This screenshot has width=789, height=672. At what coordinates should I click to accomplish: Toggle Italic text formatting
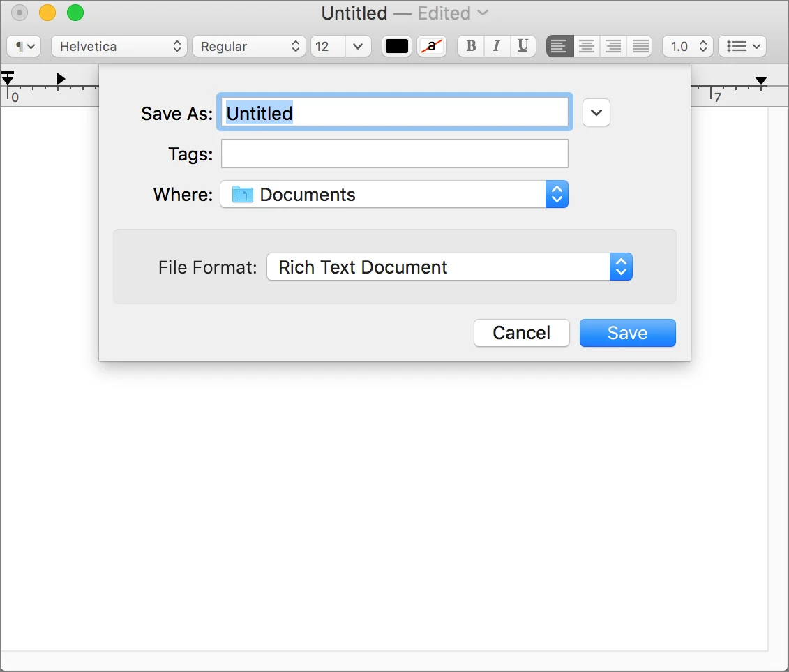tap(497, 46)
